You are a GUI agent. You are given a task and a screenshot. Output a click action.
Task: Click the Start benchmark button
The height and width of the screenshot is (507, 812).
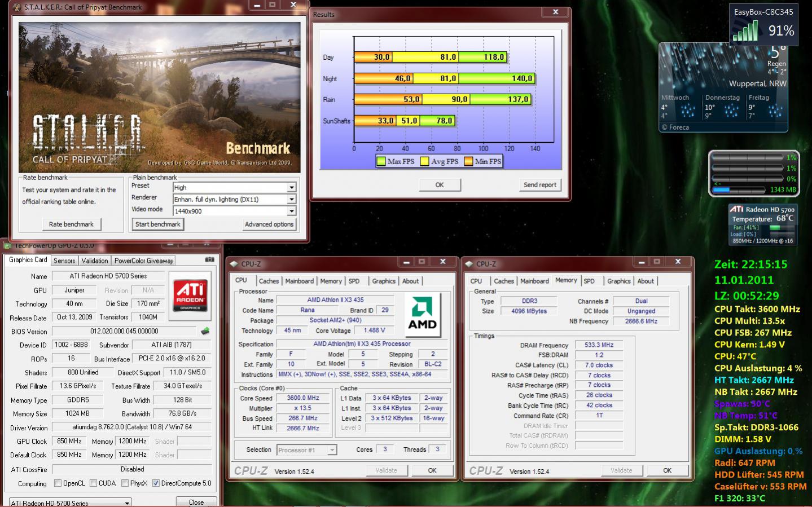pyautogui.click(x=157, y=224)
